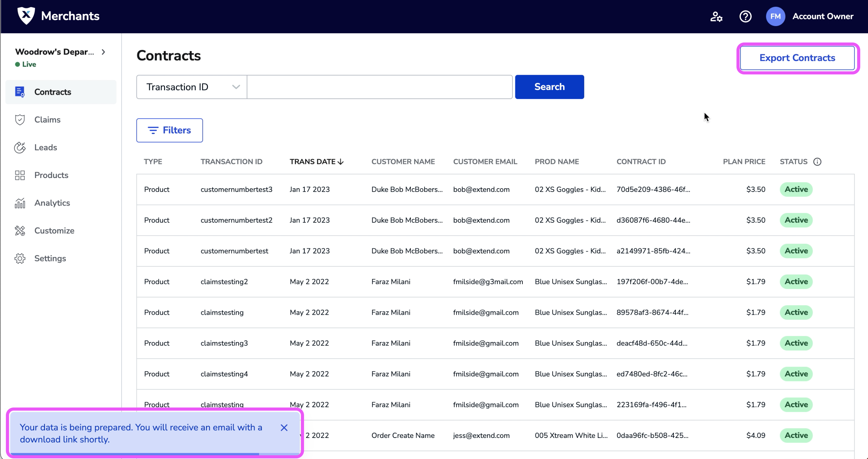The height and width of the screenshot is (459, 868).
Task: Click the FM account avatar
Action: click(x=775, y=16)
